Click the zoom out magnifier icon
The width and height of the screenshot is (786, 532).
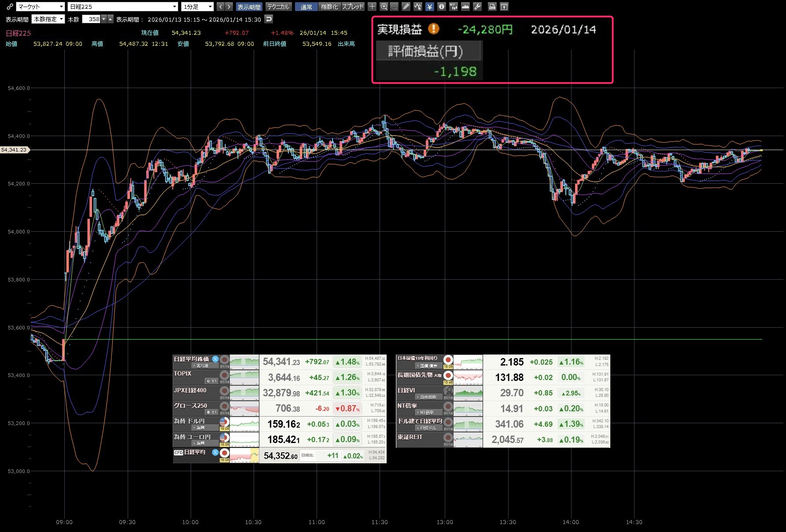pos(394,7)
